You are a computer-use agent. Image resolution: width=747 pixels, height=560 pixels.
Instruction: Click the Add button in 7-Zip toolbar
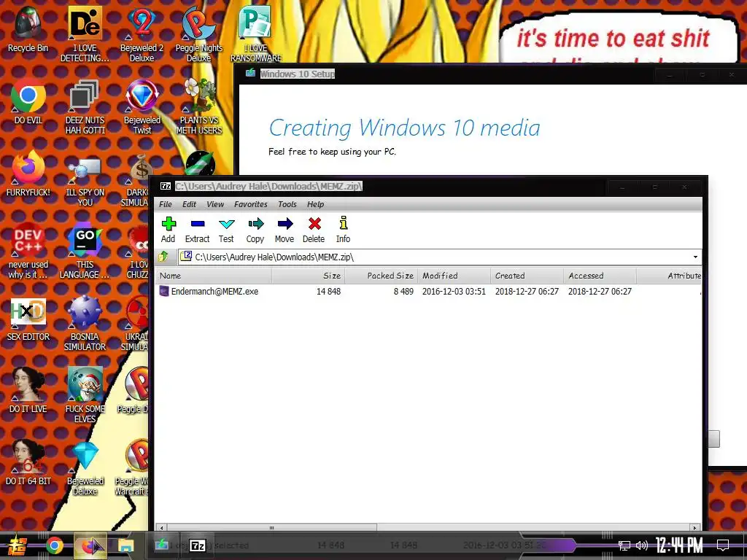coord(169,230)
